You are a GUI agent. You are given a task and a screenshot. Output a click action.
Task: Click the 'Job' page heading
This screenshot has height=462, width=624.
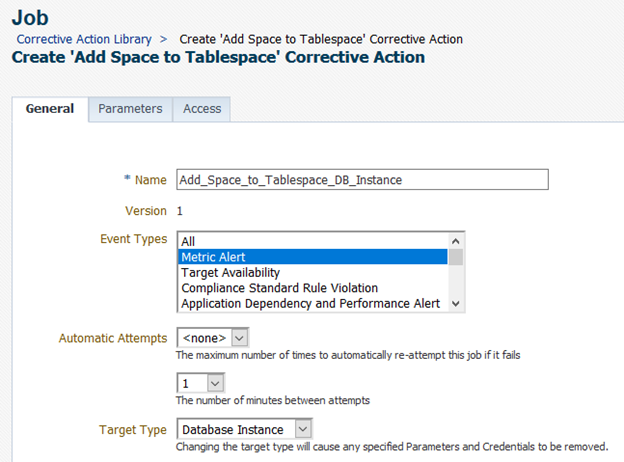click(29, 17)
